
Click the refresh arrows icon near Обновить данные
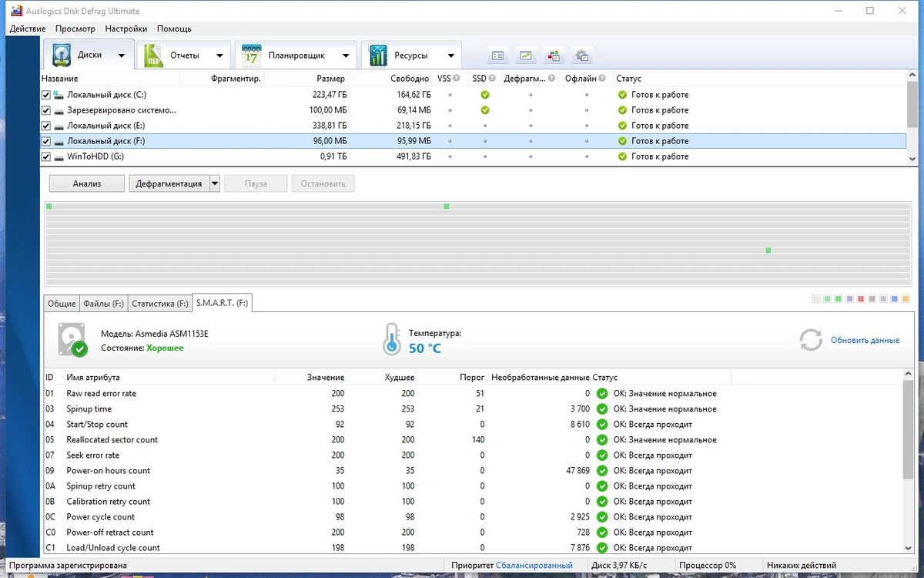tap(811, 340)
